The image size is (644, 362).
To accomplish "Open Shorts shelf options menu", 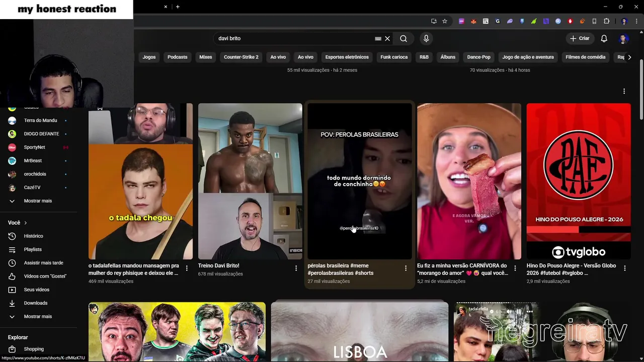I will 624,92.
